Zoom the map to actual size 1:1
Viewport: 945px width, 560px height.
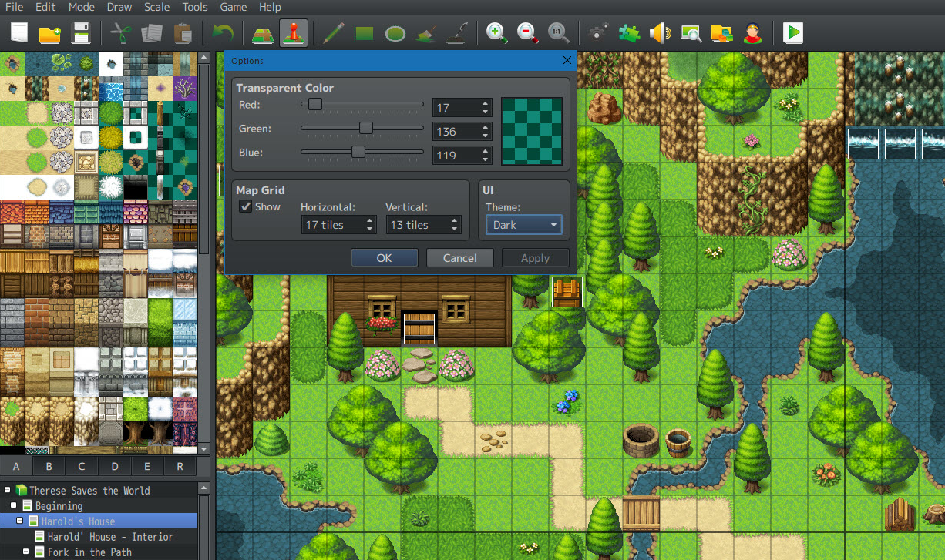click(x=559, y=33)
